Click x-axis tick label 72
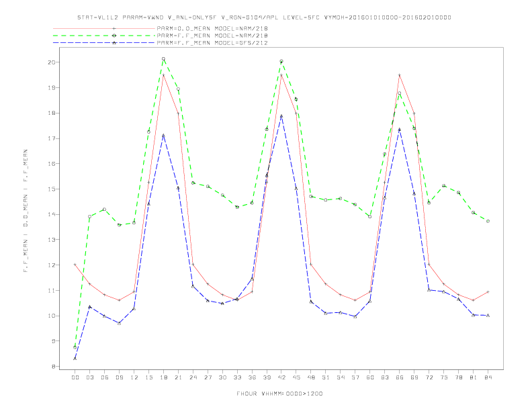532x411 pixels. 429,377
